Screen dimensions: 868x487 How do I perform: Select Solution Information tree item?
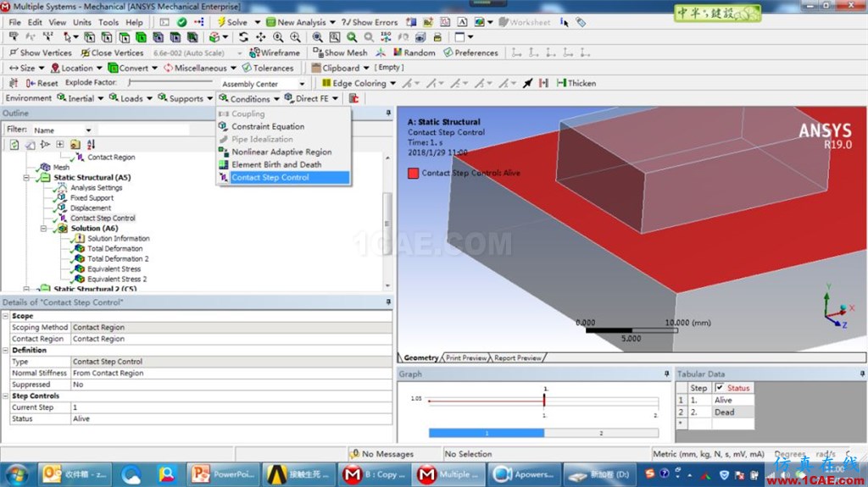[x=118, y=239]
